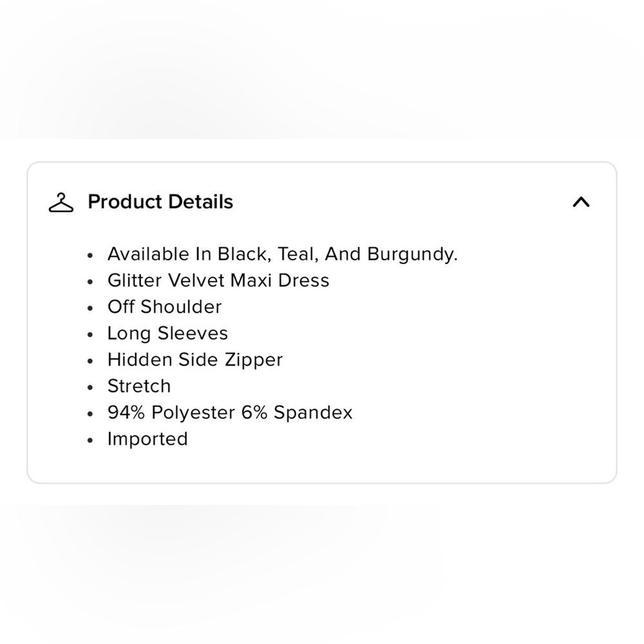Click the word 'Teal' in the color list
The image size is (644, 644).
point(296,254)
